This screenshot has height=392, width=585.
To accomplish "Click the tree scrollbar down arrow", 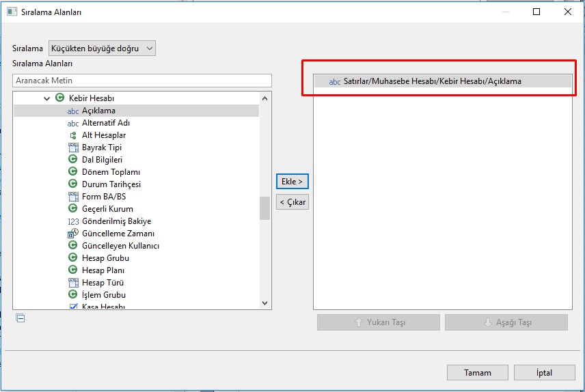I will click(265, 303).
